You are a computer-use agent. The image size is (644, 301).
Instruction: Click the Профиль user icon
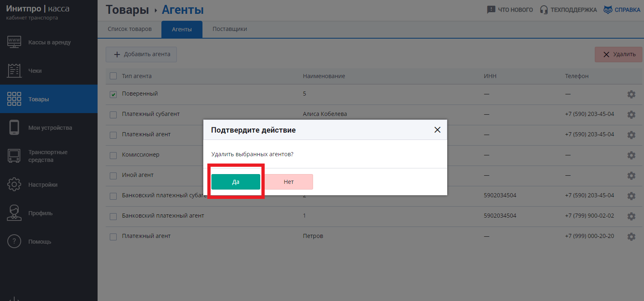[x=14, y=213]
